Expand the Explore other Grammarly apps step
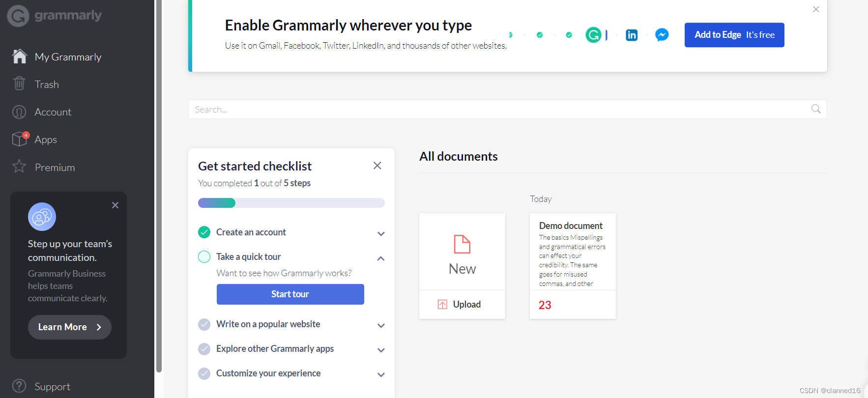The image size is (868, 398). pyautogui.click(x=381, y=350)
